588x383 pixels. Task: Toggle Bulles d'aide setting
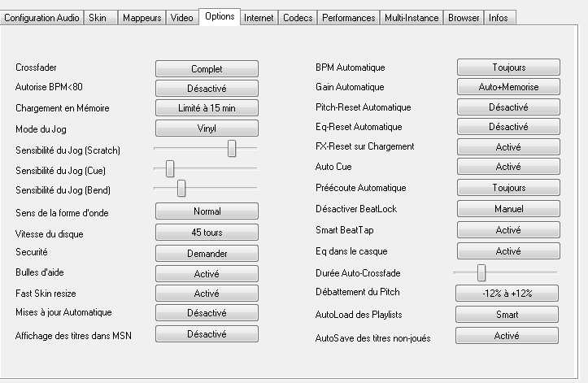[207, 273]
